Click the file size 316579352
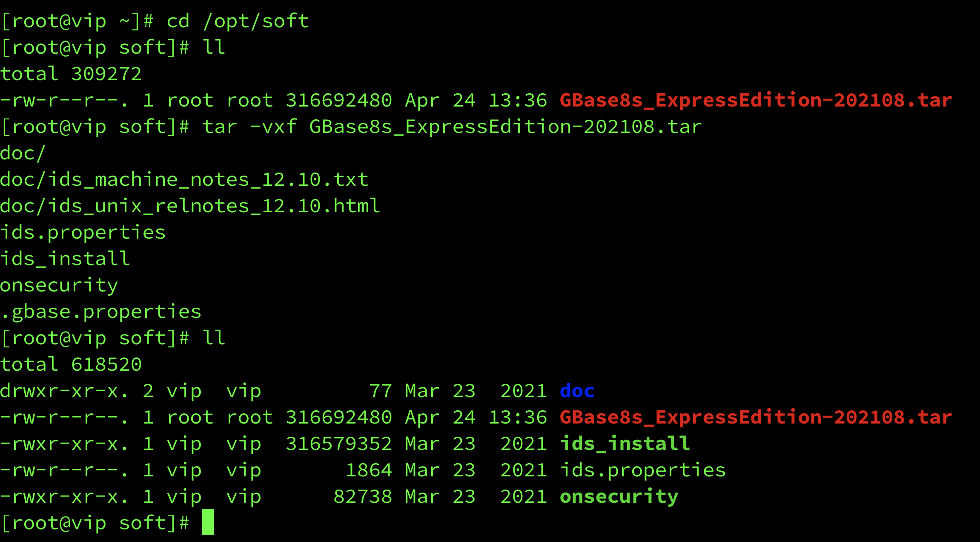This screenshot has height=542, width=980. click(x=339, y=444)
